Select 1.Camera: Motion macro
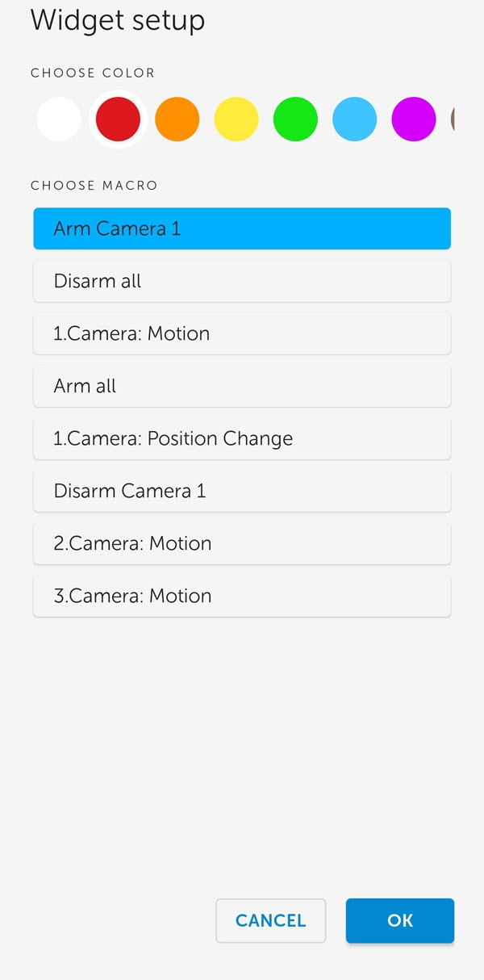The width and height of the screenshot is (484, 980). coord(242,333)
